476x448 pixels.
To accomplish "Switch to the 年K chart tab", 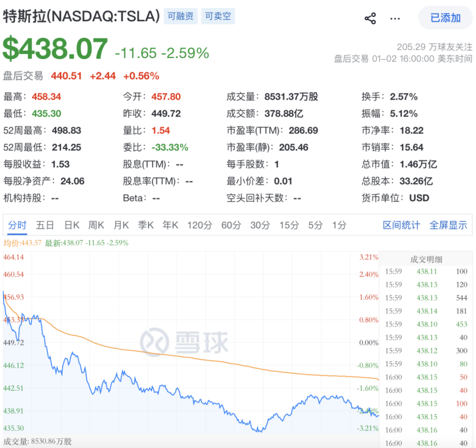I will click(170, 225).
